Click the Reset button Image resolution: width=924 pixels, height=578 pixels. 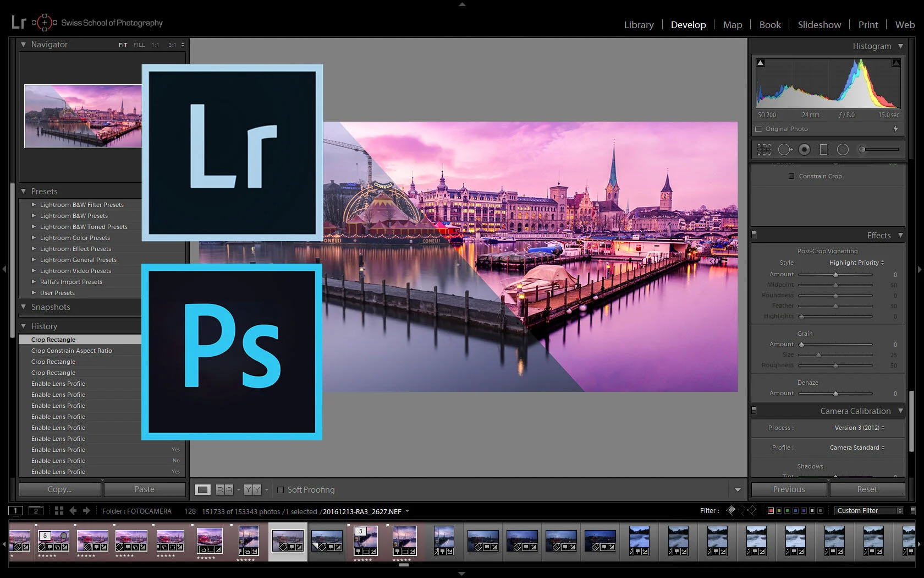tap(867, 489)
